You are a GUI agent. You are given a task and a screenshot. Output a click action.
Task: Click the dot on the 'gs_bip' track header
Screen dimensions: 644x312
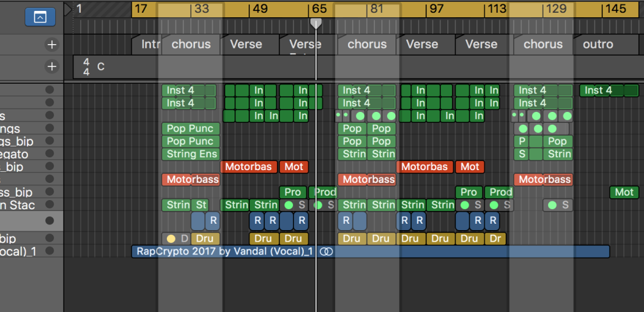click(x=49, y=141)
